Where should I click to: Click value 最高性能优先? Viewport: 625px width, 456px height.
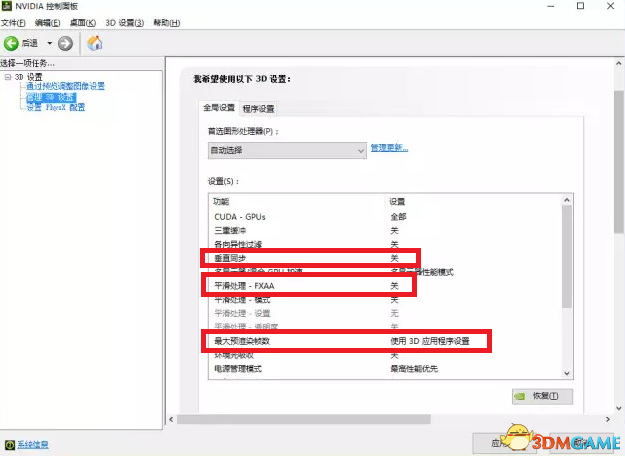[x=414, y=369]
